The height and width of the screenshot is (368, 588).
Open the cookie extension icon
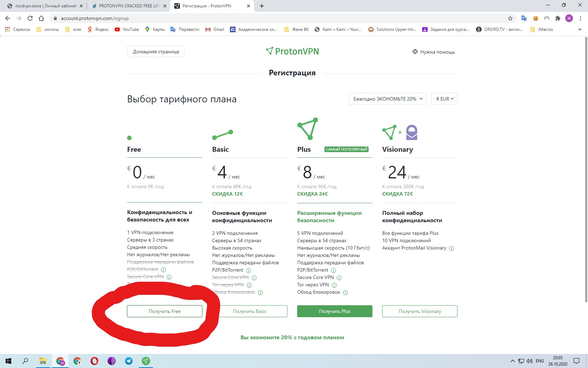point(535,18)
